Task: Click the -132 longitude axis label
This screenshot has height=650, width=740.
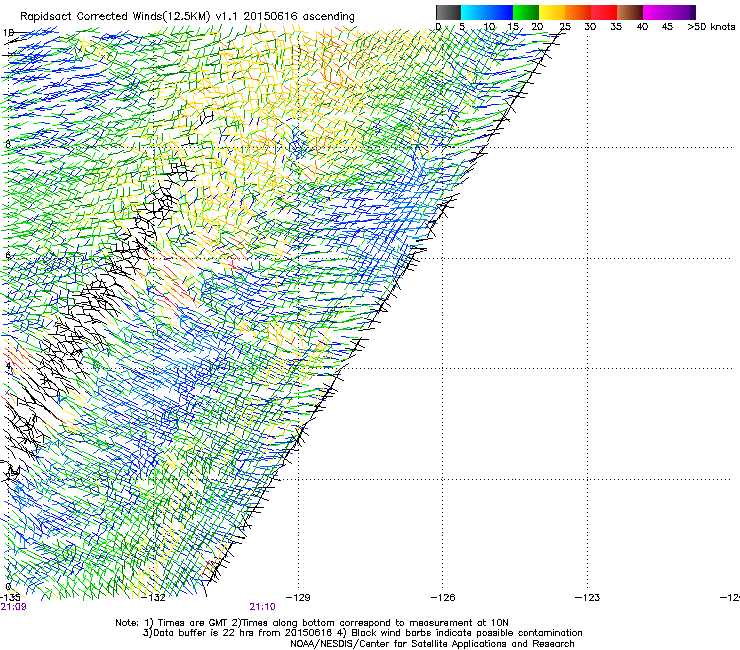Action: tap(154, 598)
